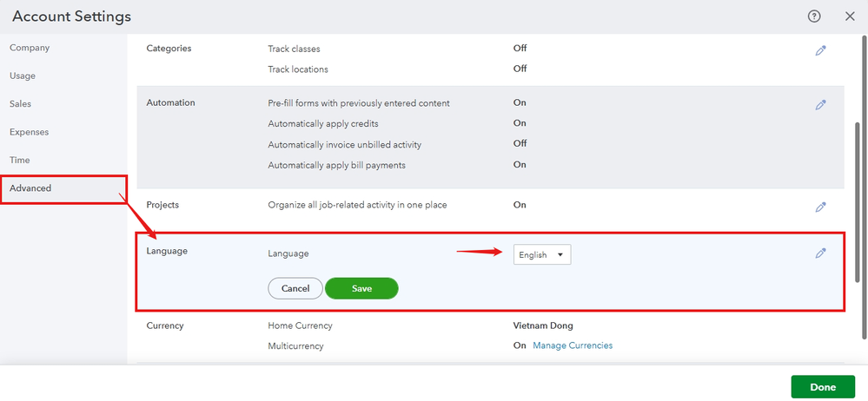Switch to the Company settings tab

(x=30, y=48)
